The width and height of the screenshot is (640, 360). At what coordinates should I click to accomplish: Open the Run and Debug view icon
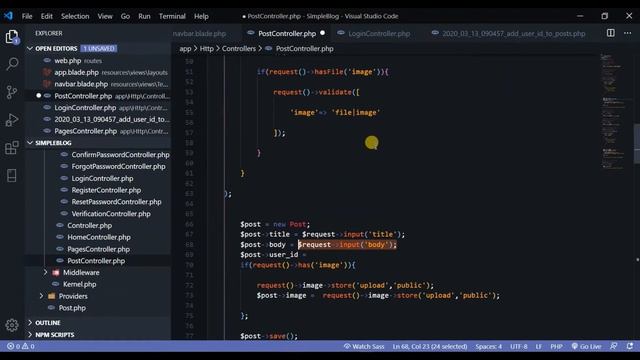(12, 120)
